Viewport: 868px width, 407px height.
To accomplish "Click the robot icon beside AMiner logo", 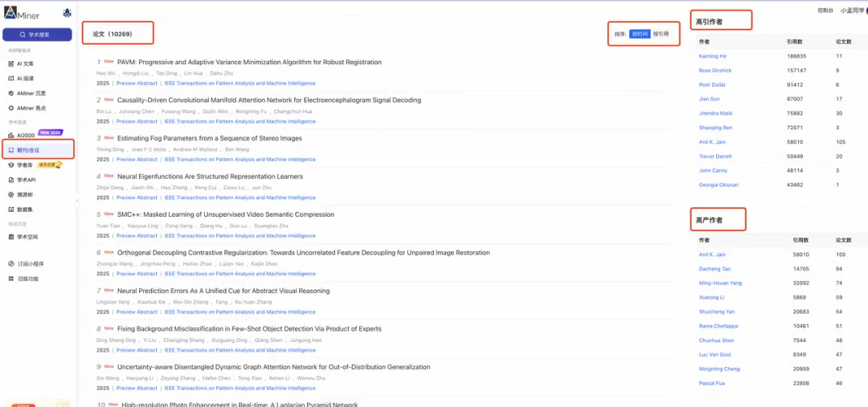I will pos(67,13).
